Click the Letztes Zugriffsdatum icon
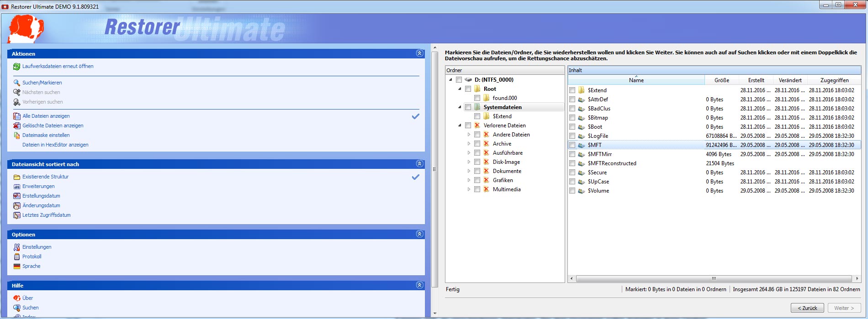This screenshot has width=868, height=319. pyautogui.click(x=17, y=215)
